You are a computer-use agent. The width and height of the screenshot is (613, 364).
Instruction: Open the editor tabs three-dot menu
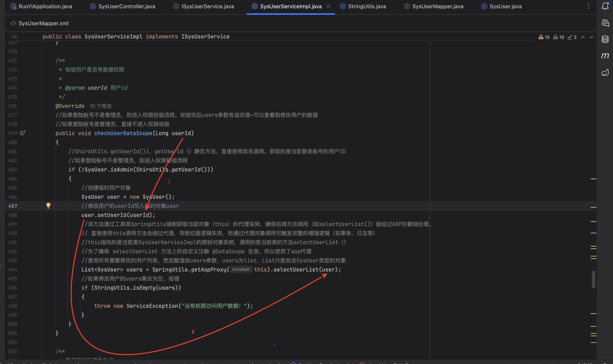(588, 6)
